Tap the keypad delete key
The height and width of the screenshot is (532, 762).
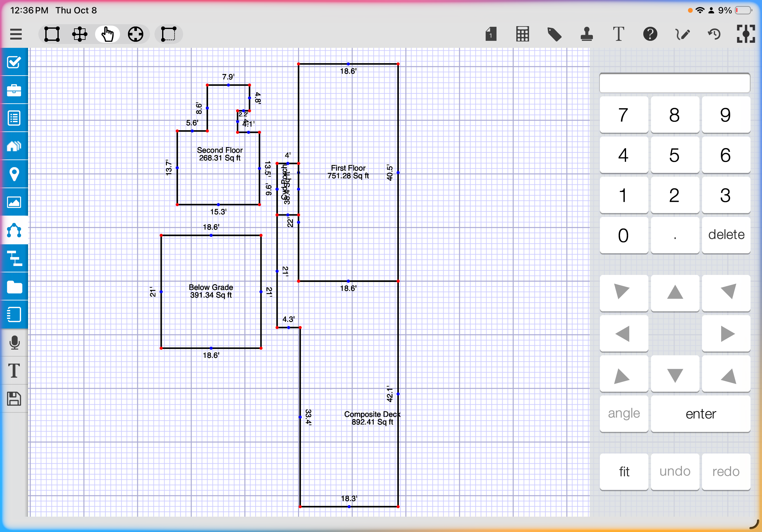(726, 235)
